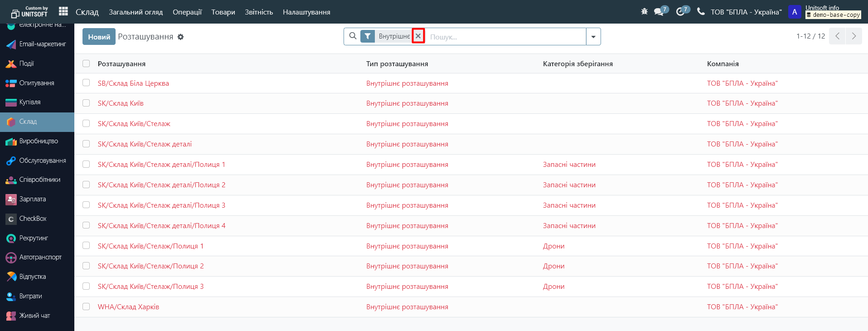Open SK/Склад Київ/Стелаж деталі/Полиця 4 record
This screenshot has width=868, height=331.
point(161,225)
